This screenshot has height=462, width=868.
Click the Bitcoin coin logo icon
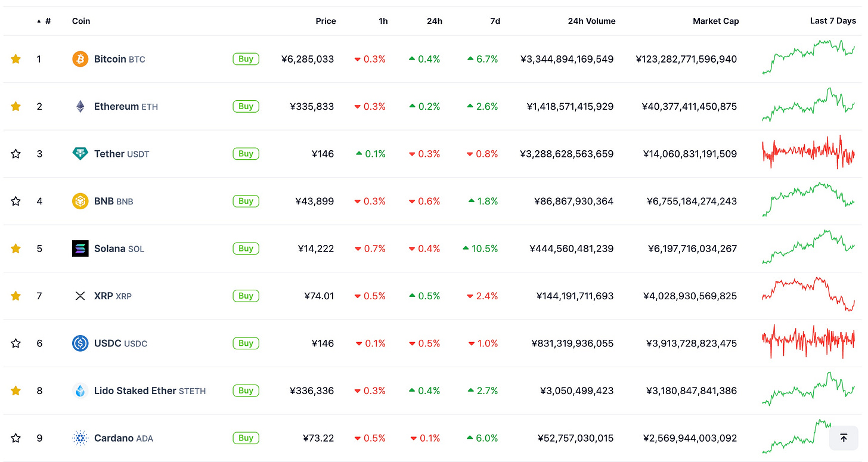click(x=80, y=59)
